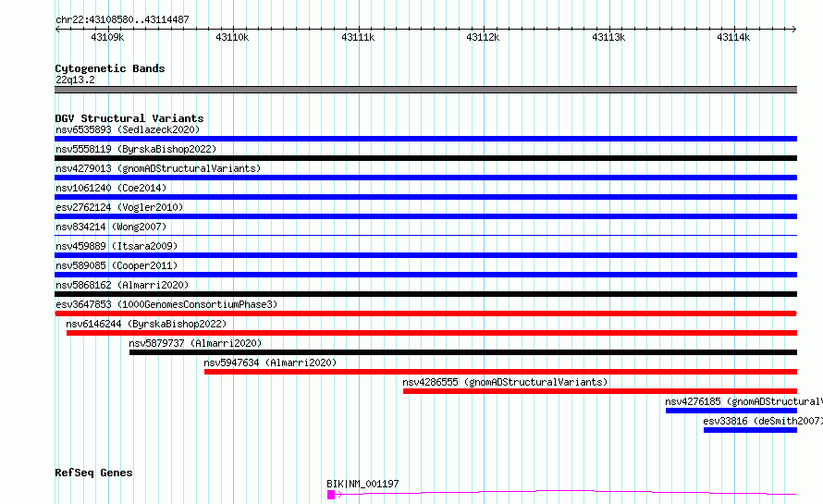Open esv3647853 (1000GenomesConsortiumPhase3) label
The height and width of the screenshot is (504, 823).
(166, 304)
